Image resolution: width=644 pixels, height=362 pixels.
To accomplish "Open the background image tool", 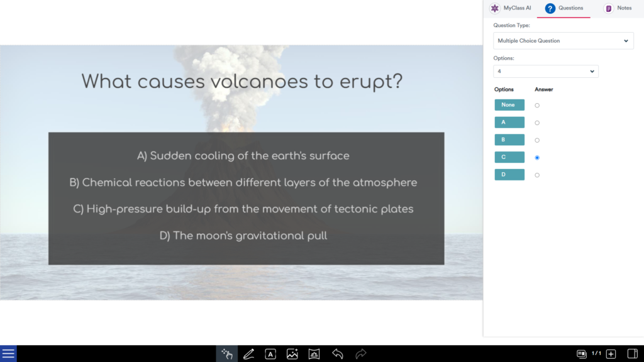I will [x=314, y=353].
